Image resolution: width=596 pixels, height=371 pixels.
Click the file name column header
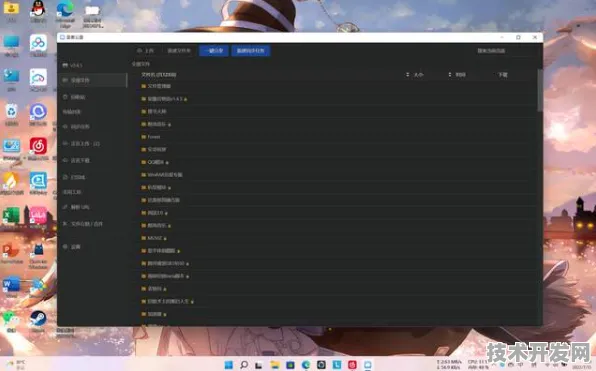pyautogui.click(x=159, y=75)
